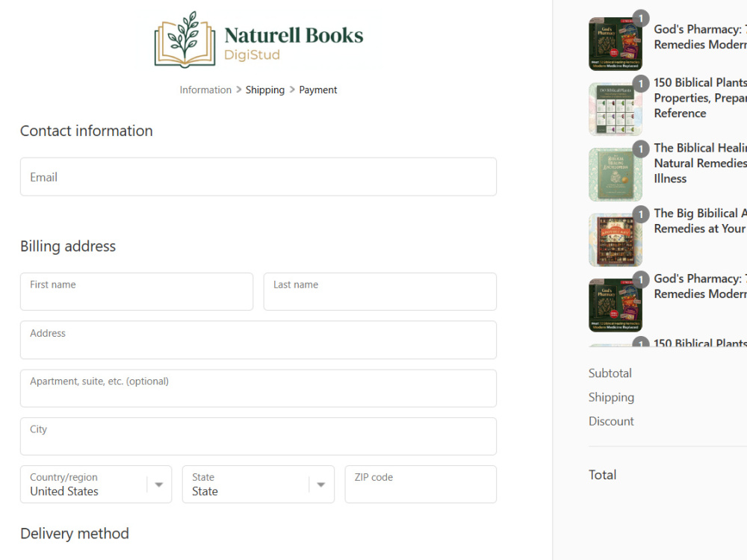Image resolution: width=747 pixels, height=560 pixels.
Task: Click the chevron between Shipping and Payment
Action: pyautogui.click(x=292, y=90)
